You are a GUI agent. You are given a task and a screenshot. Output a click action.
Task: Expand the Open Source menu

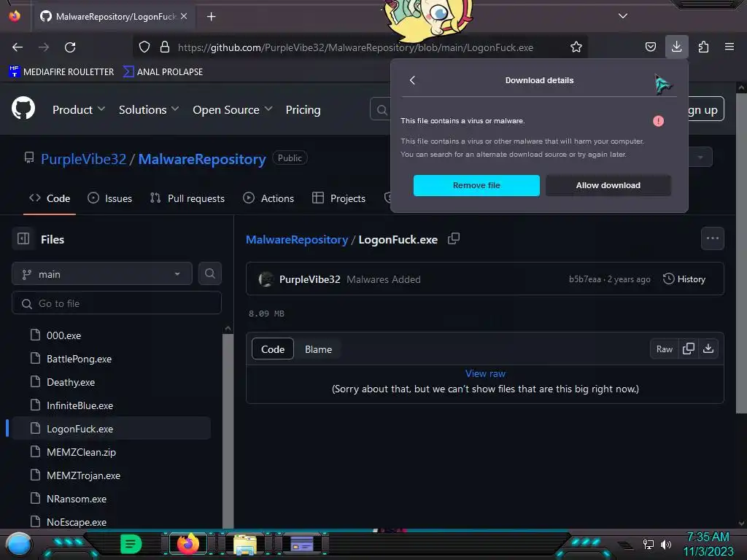[x=233, y=109]
